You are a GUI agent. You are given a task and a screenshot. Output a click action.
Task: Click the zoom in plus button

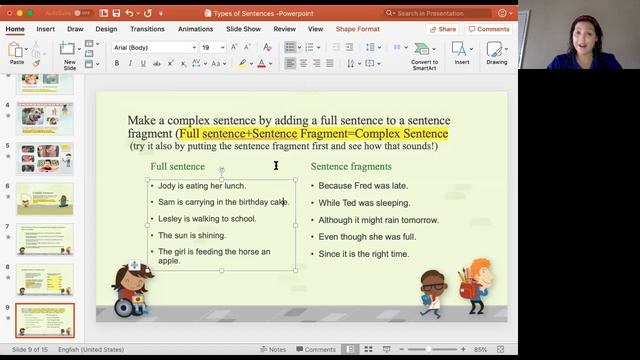coord(463,349)
